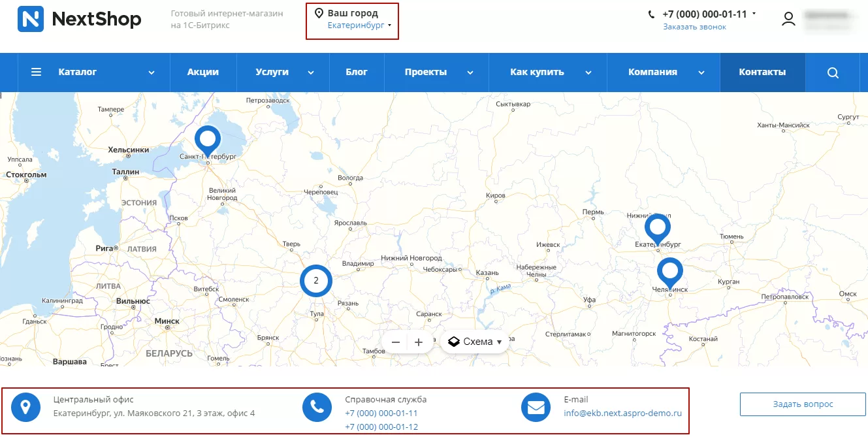Image resolution: width=868 pixels, height=437 pixels.
Task: Call the +7 (000) 000-01-11 link under Справочная служба
Action: pyautogui.click(x=381, y=413)
